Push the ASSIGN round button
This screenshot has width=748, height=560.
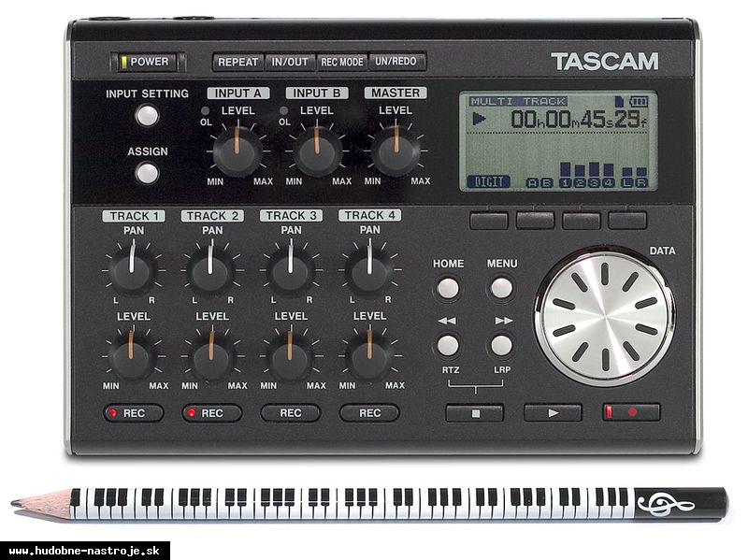[x=147, y=173]
